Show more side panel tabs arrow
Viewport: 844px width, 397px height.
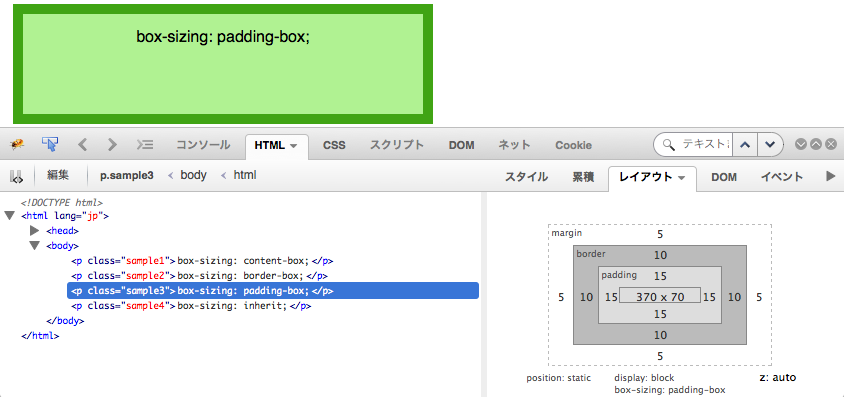[831, 176]
